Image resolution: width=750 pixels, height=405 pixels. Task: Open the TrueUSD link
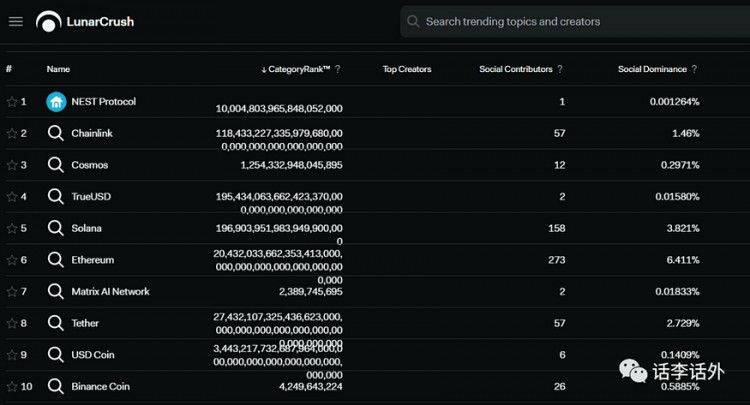(x=91, y=197)
